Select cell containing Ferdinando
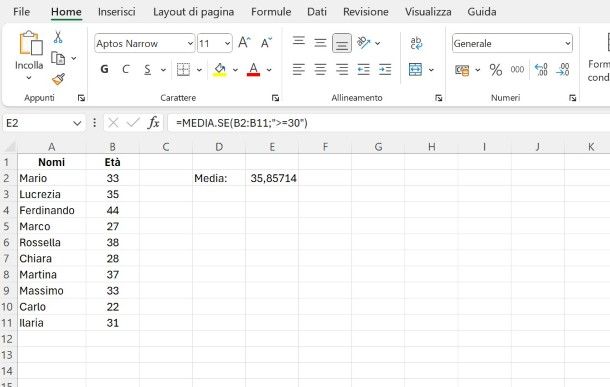The width and height of the screenshot is (610, 387). (52, 210)
